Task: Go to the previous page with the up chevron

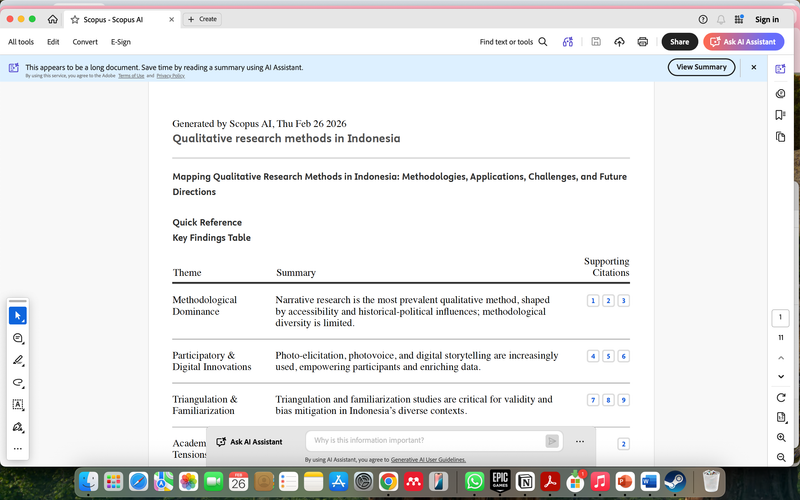Action: click(x=781, y=358)
